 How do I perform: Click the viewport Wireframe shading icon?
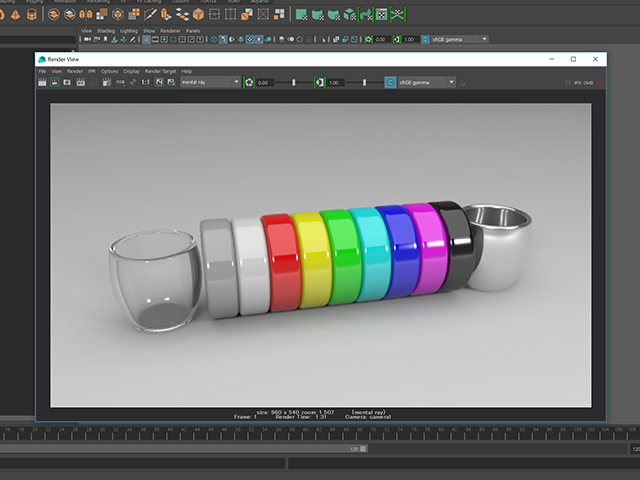click(x=213, y=39)
